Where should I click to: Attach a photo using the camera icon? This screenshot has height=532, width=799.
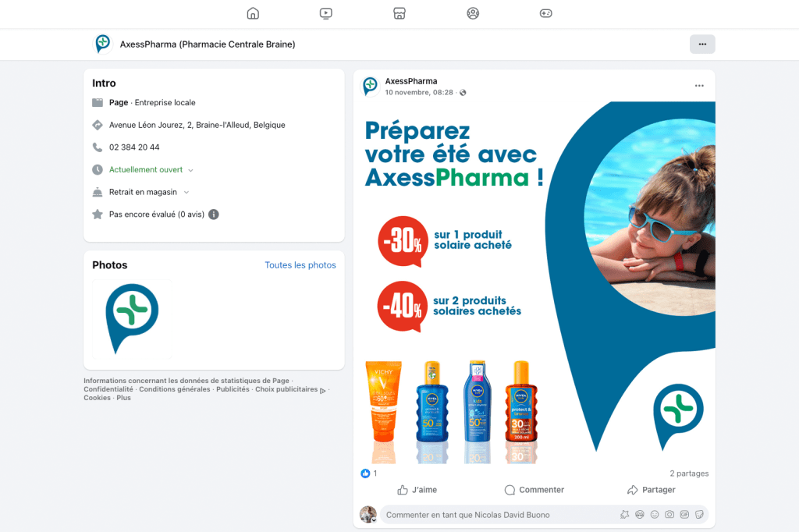pyautogui.click(x=669, y=515)
